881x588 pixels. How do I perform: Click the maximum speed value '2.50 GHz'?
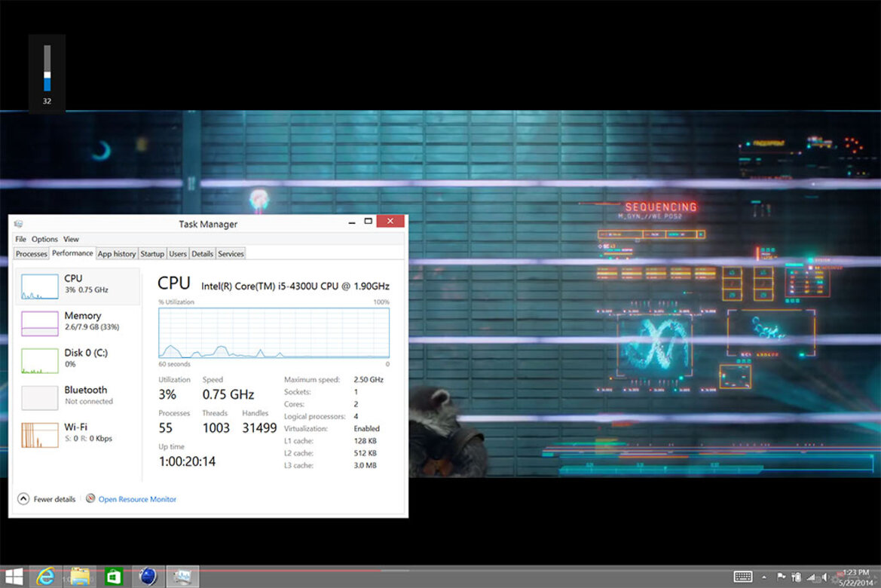369,379
